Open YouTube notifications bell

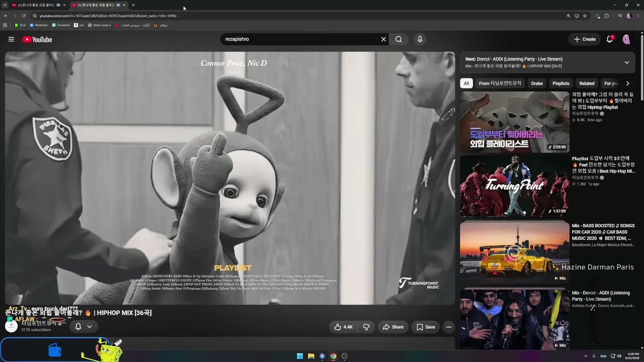pyautogui.click(x=610, y=39)
